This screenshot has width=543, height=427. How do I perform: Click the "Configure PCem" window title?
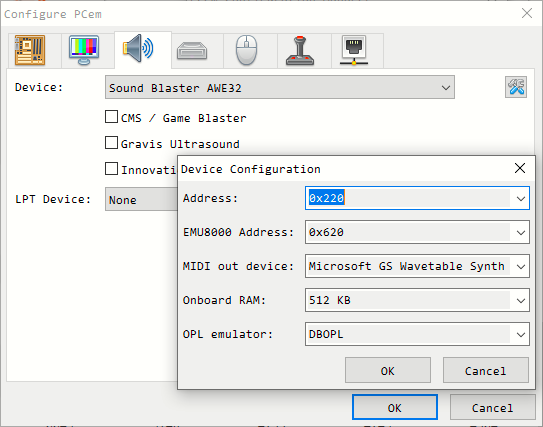53,14
